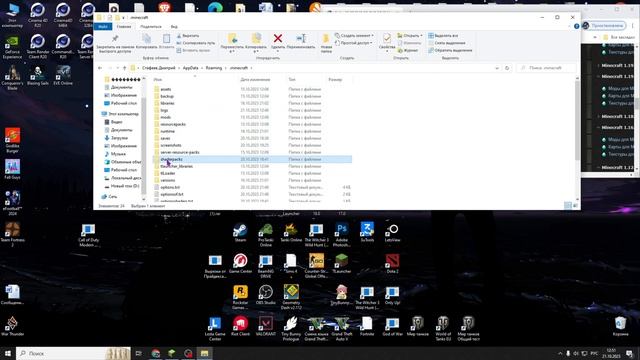Open Music (Музыка) in the navigation pane
The width and height of the screenshot is (640, 360).
pyautogui.click(x=118, y=154)
